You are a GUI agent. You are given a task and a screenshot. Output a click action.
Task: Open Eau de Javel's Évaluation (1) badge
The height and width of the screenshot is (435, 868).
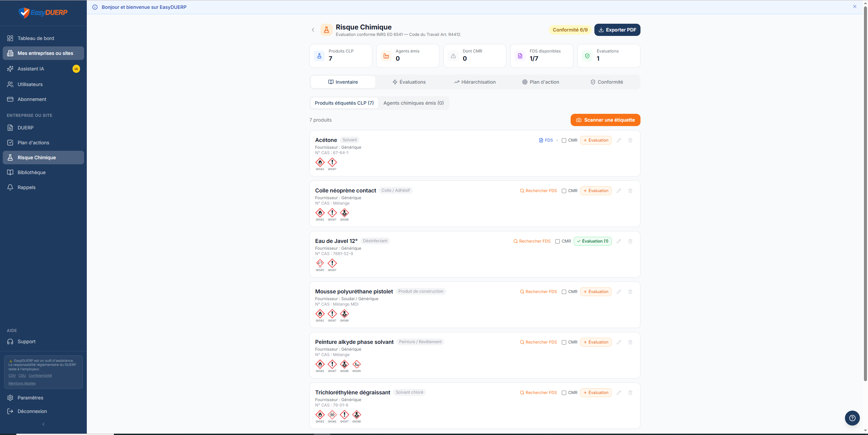pyautogui.click(x=592, y=241)
